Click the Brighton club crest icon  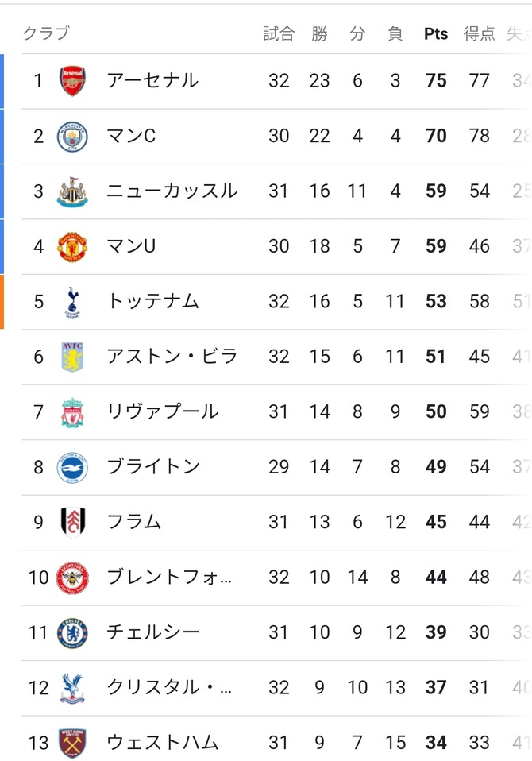[x=72, y=467]
